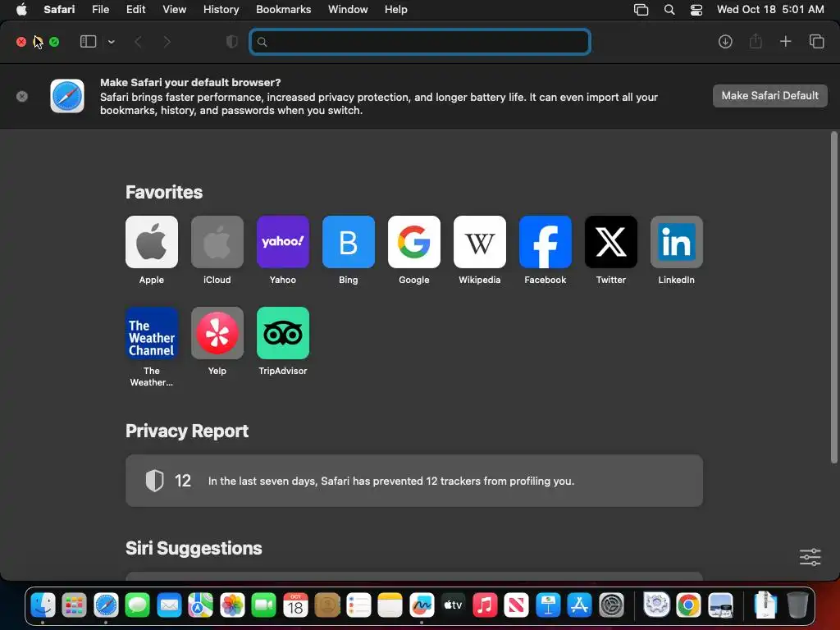840x630 pixels.
Task: Open Notes from the Dock
Action: pyautogui.click(x=390, y=605)
